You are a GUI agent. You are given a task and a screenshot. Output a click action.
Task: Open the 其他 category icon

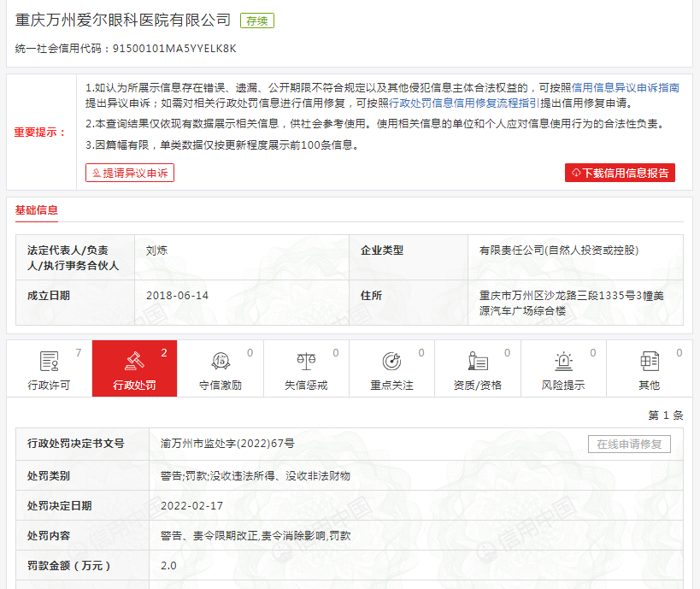pyautogui.click(x=649, y=362)
